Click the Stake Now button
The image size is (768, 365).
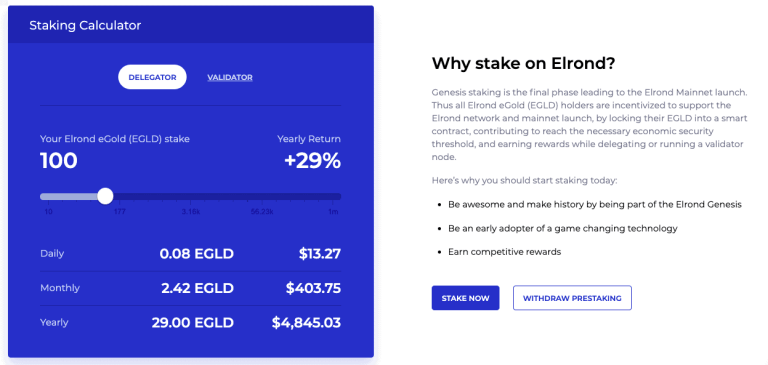(x=465, y=298)
